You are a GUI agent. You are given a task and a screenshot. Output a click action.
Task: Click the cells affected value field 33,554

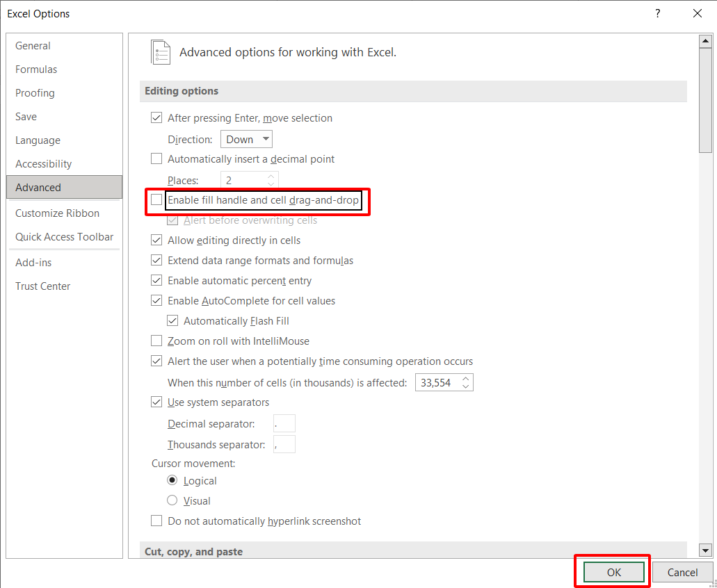pos(437,382)
